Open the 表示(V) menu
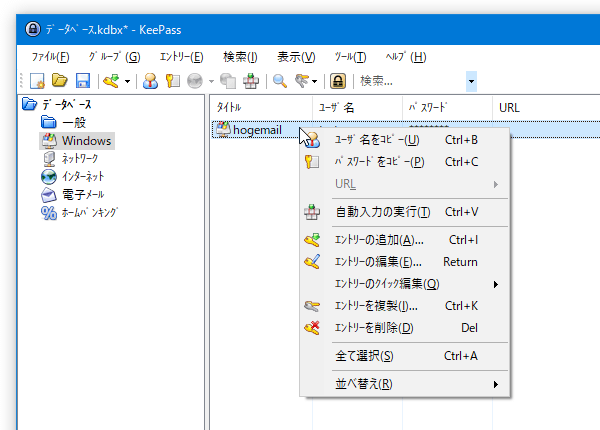This screenshot has height=430, width=600. click(296, 57)
